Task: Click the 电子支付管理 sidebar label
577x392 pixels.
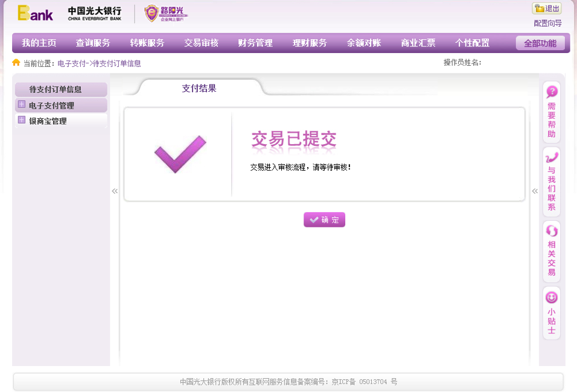Action: point(51,106)
